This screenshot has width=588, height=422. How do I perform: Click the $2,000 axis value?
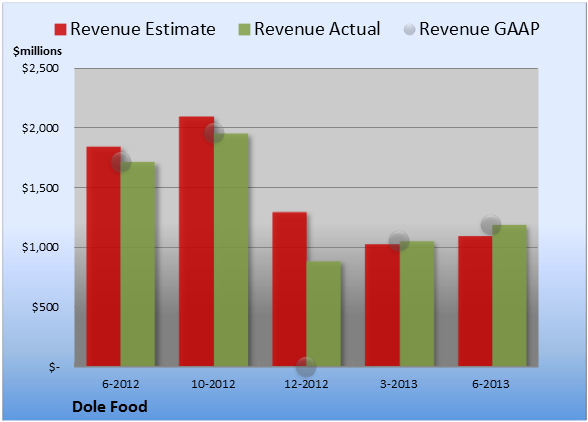tap(40, 128)
